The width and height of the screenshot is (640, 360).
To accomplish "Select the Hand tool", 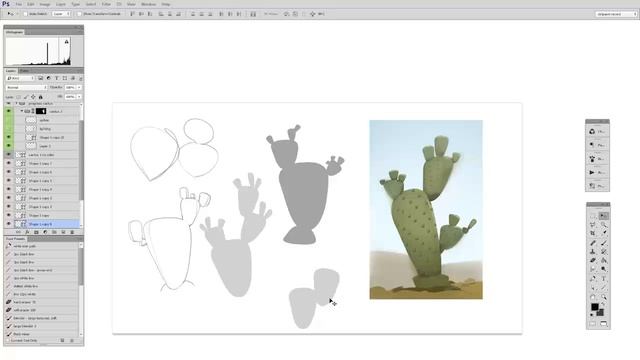I will (x=593, y=297).
